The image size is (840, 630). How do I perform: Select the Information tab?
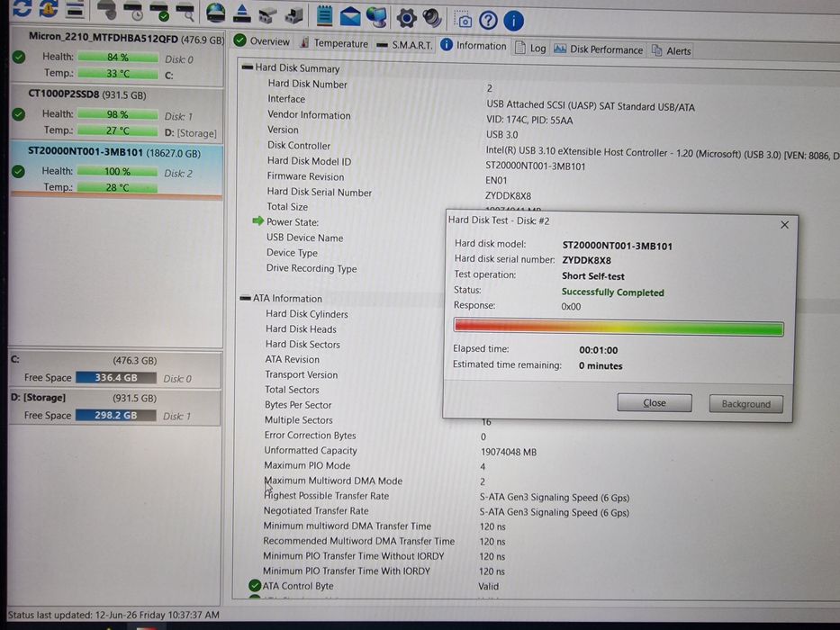pos(474,46)
